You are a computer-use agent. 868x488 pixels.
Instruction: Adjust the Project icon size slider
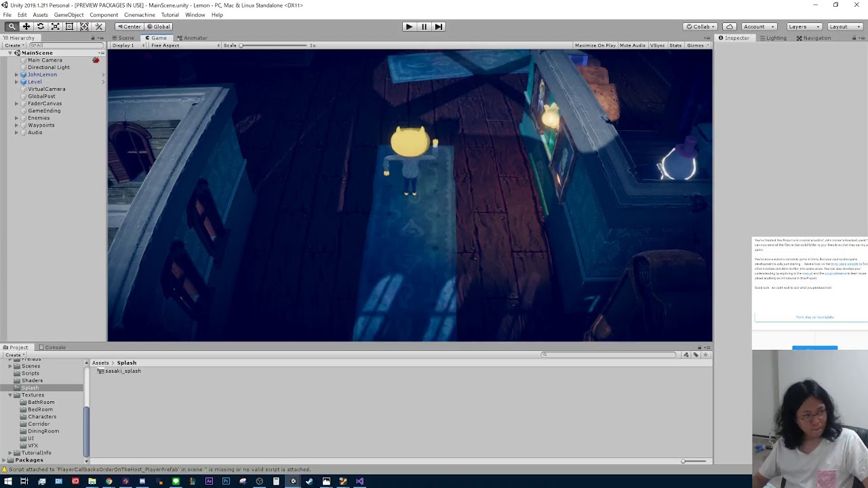pyautogui.click(x=695, y=461)
